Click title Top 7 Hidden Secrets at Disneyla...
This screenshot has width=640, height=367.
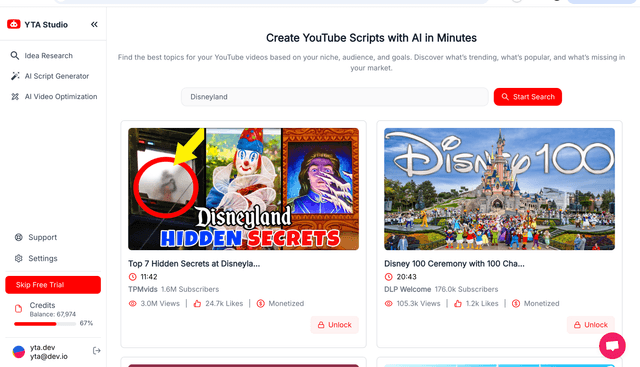pyautogui.click(x=194, y=264)
